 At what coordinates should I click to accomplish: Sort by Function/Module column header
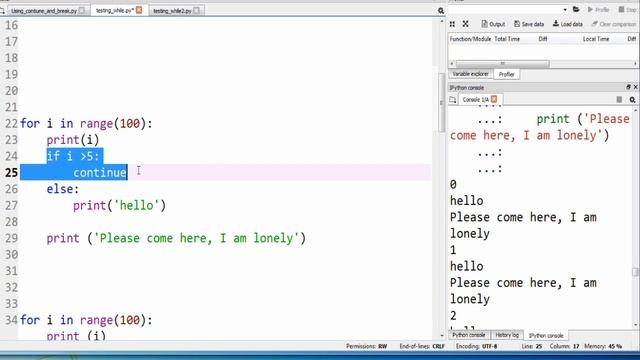[470, 39]
